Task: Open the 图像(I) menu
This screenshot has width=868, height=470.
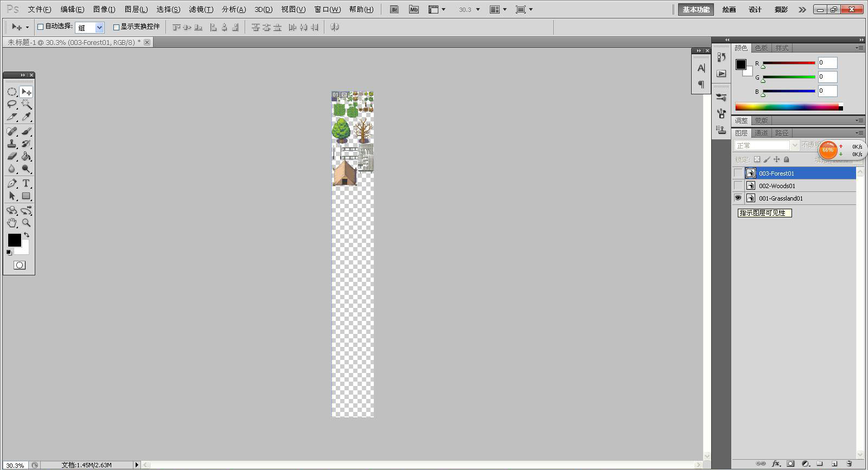Action: click(104, 9)
